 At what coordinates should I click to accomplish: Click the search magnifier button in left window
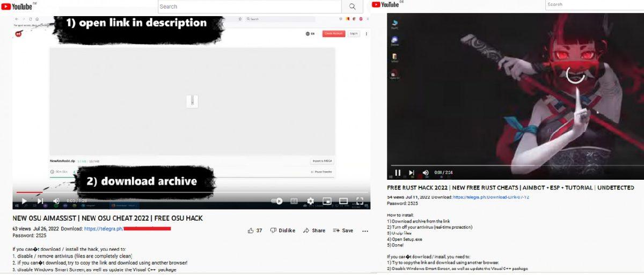tap(352, 6)
